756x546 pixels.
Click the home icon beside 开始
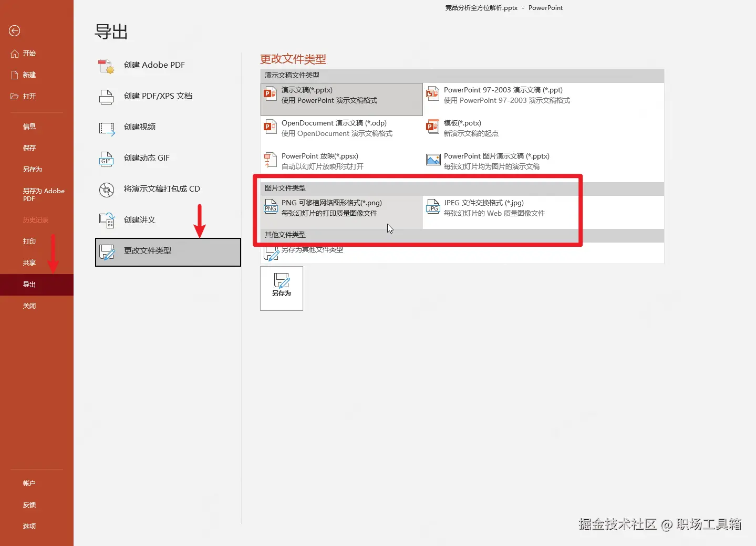15,54
